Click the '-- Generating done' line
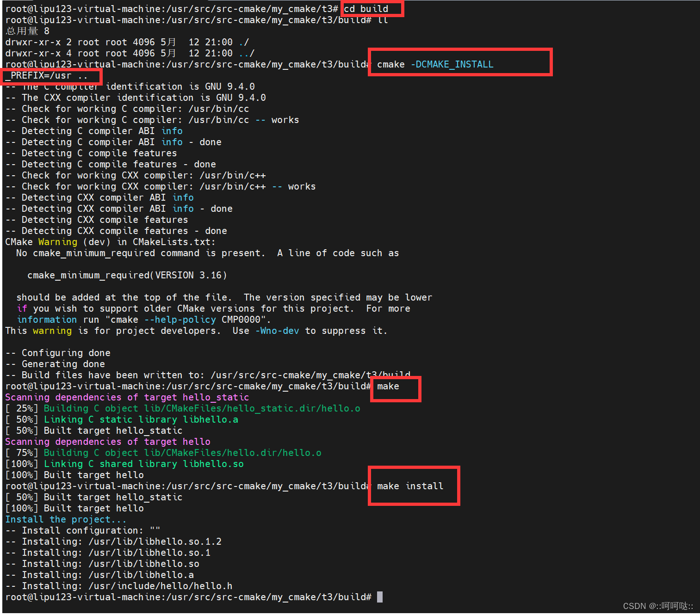Screen dimensions: 700x615 [55, 364]
